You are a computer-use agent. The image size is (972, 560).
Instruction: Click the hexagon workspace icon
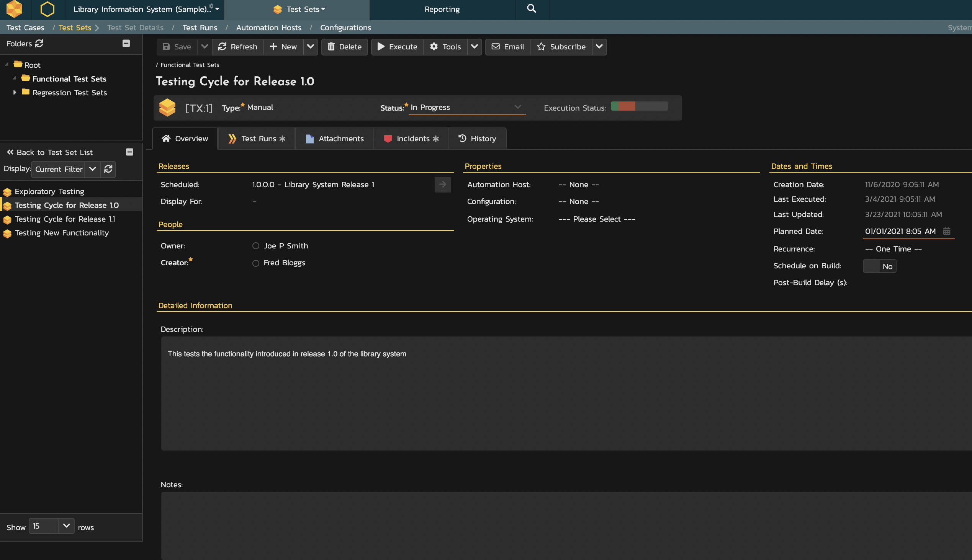click(x=47, y=9)
